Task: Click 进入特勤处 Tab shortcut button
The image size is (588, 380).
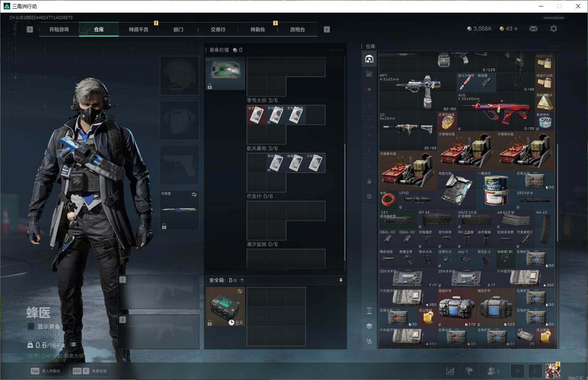Action: (46, 371)
